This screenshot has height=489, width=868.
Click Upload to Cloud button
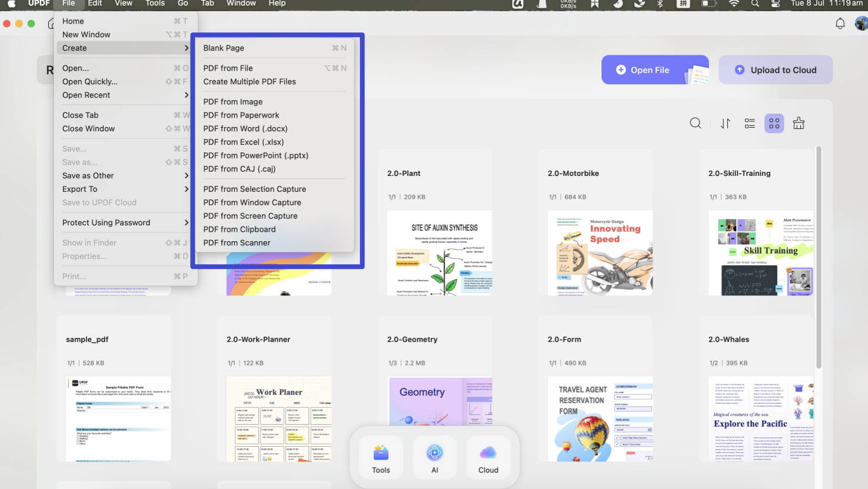click(x=776, y=70)
